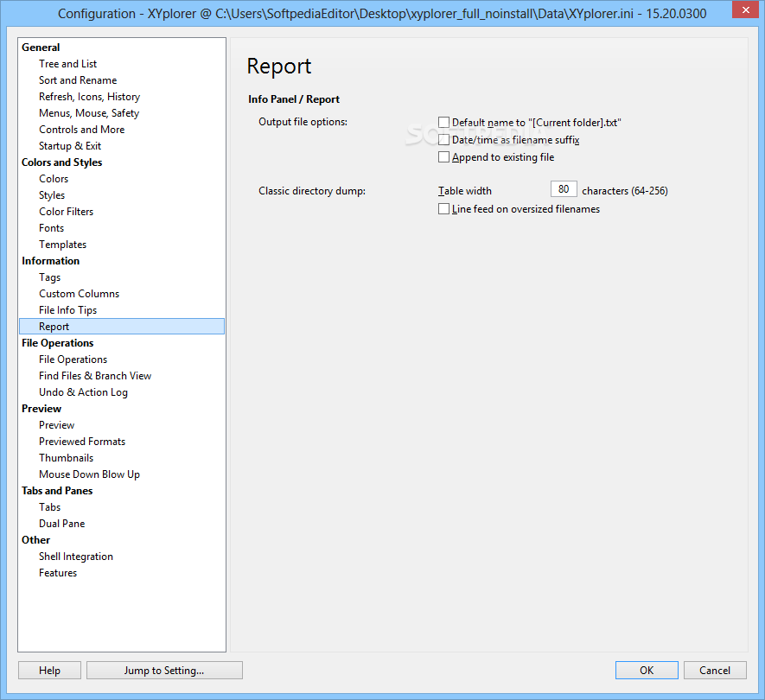
Task: Go to Previewed Formats page
Action: (x=82, y=442)
